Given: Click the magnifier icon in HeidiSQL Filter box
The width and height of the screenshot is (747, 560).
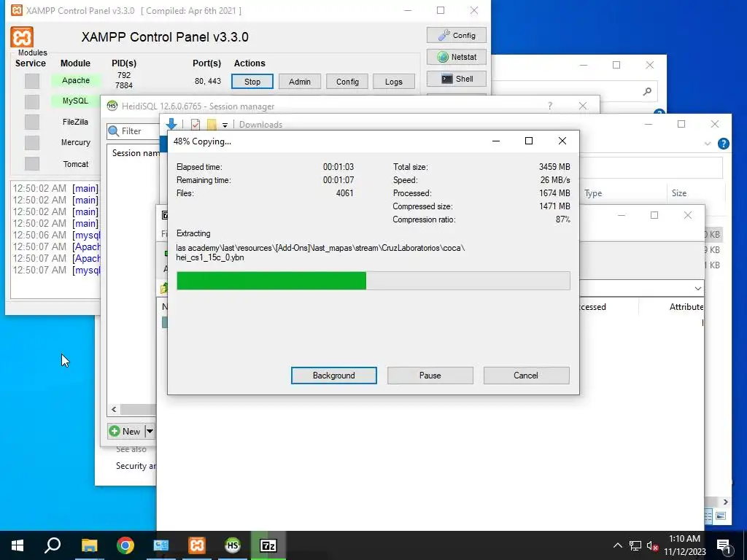Looking at the screenshot, I should point(114,131).
